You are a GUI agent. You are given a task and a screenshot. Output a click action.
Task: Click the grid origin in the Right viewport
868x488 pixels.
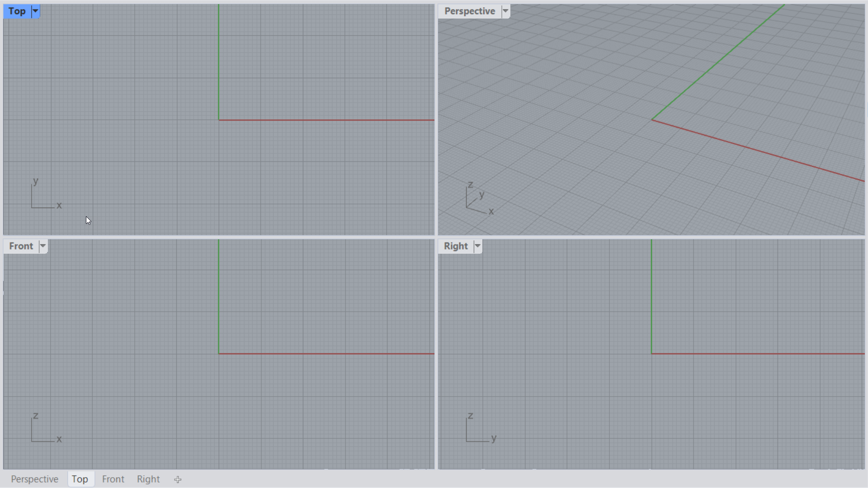click(651, 353)
